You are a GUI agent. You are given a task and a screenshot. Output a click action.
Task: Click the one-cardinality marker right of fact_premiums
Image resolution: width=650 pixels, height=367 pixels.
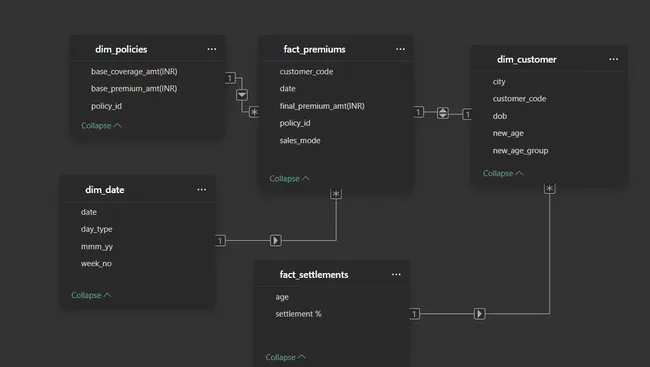(419, 112)
